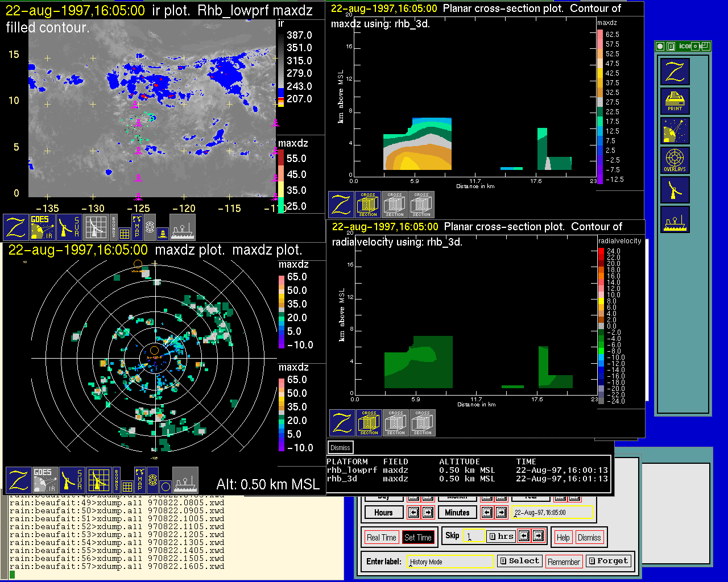
Task: Click the PRINT icon in the right icon panel
Action: (675, 101)
